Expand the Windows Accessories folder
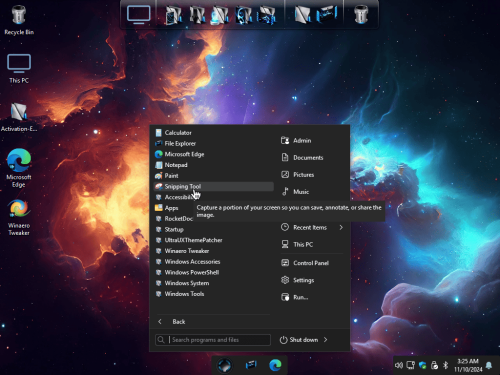Image resolution: width=500 pixels, height=375 pixels. [x=213, y=262]
